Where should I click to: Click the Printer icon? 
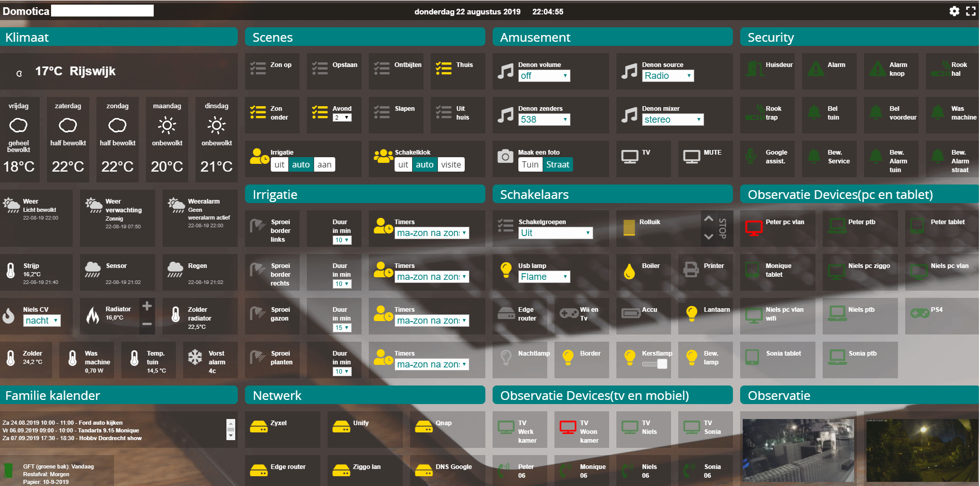pos(691,270)
